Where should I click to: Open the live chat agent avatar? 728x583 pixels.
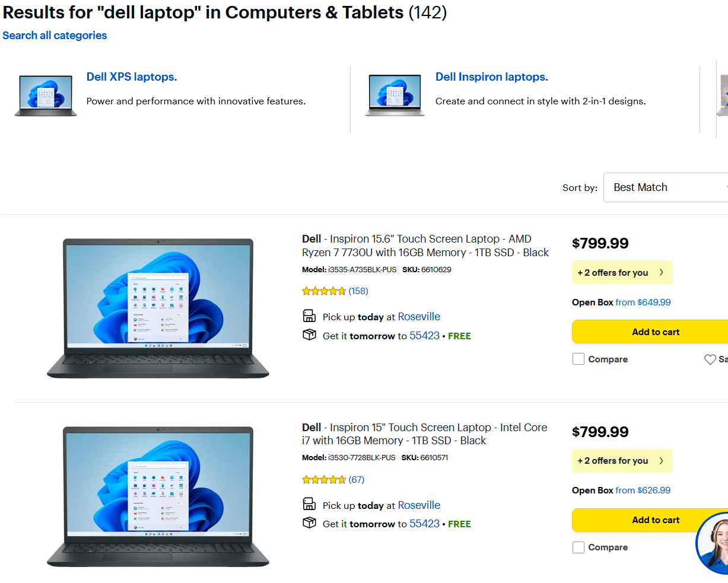[714, 543]
